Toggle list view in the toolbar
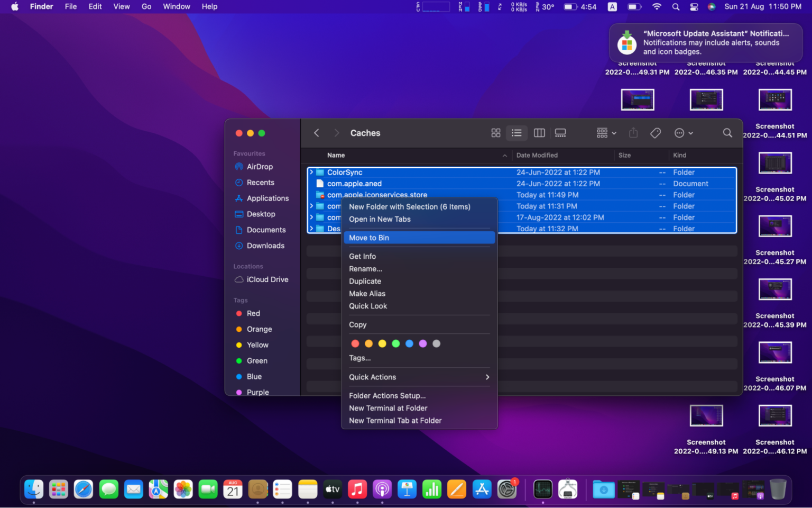812x508 pixels. coord(516,133)
